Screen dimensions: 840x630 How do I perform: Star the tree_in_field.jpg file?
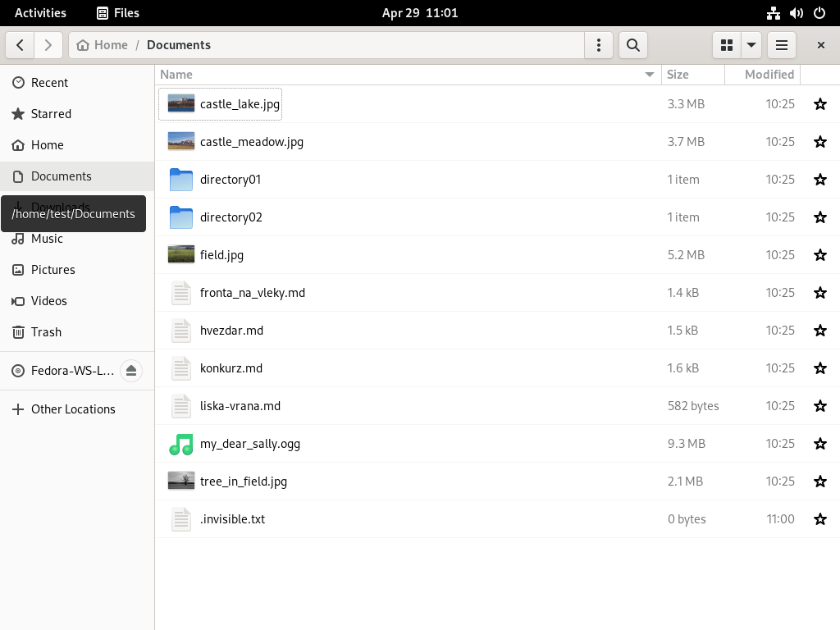click(820, 481)
